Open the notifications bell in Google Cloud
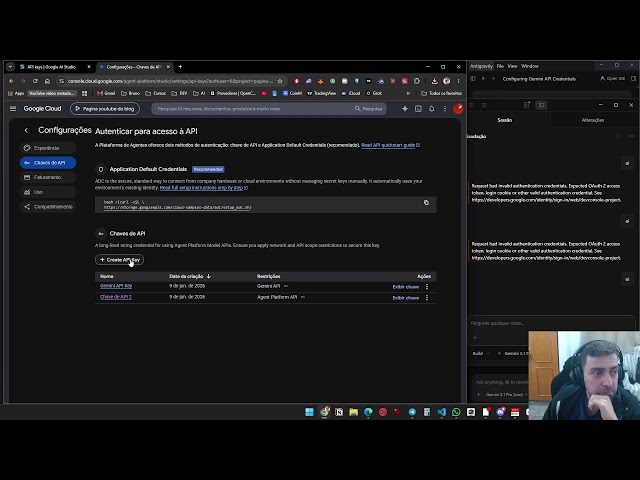This screenshot has height=480, width=640. click(431, 109)
